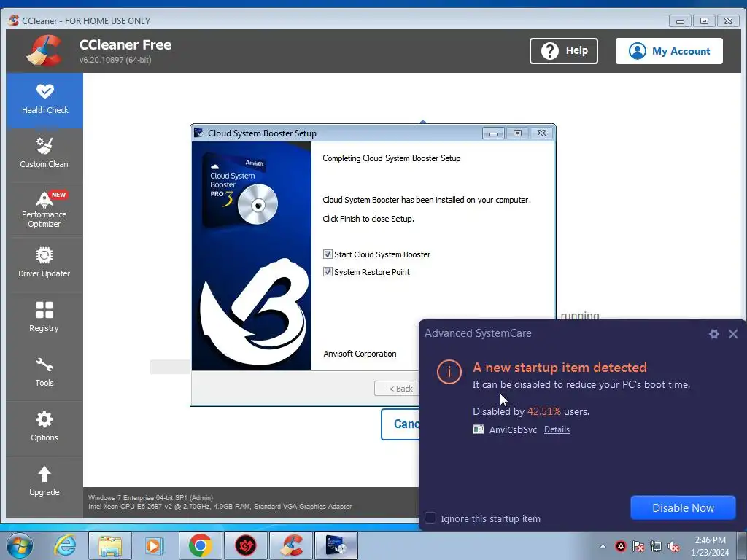This screenshot has width=747, height=560.
Task: Open the Tools section
Action: (x=44, y=372)
